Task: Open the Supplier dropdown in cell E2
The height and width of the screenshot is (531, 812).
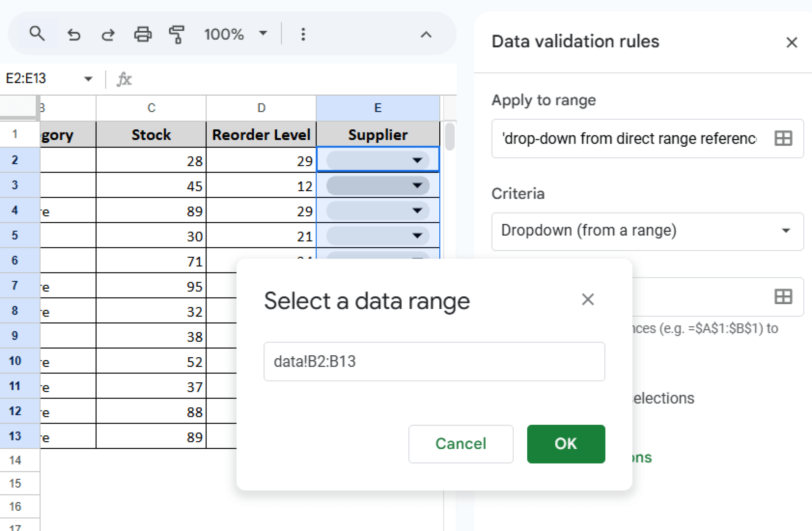Action: (x=417, y=161)
